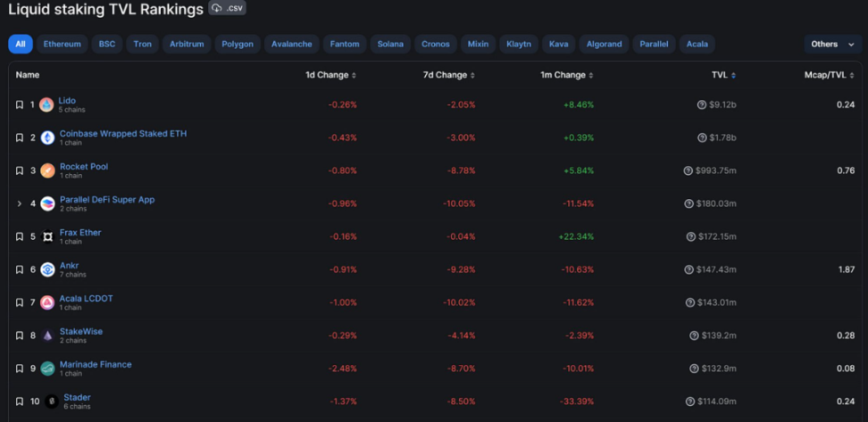The height and width of the screenshot is (422, 868).
Task: Open TVL info icon next to $132.9m
Action: [694, 368]
